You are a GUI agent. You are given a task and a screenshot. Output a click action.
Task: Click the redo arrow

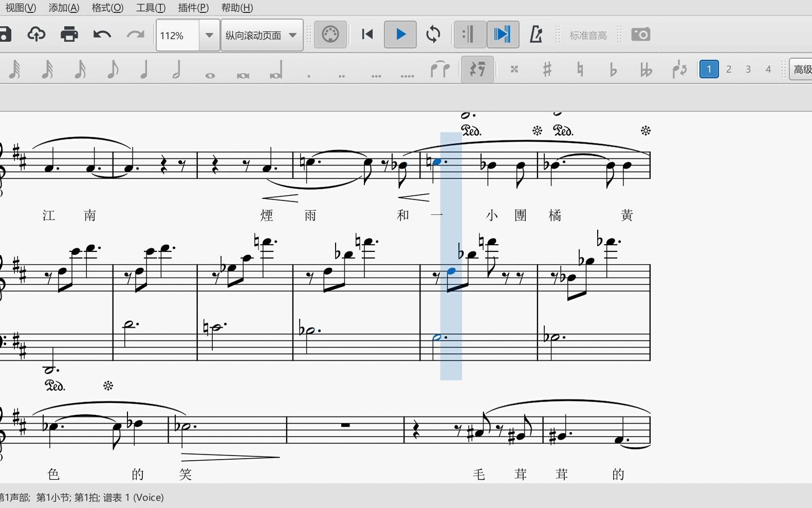click(135, 34)
